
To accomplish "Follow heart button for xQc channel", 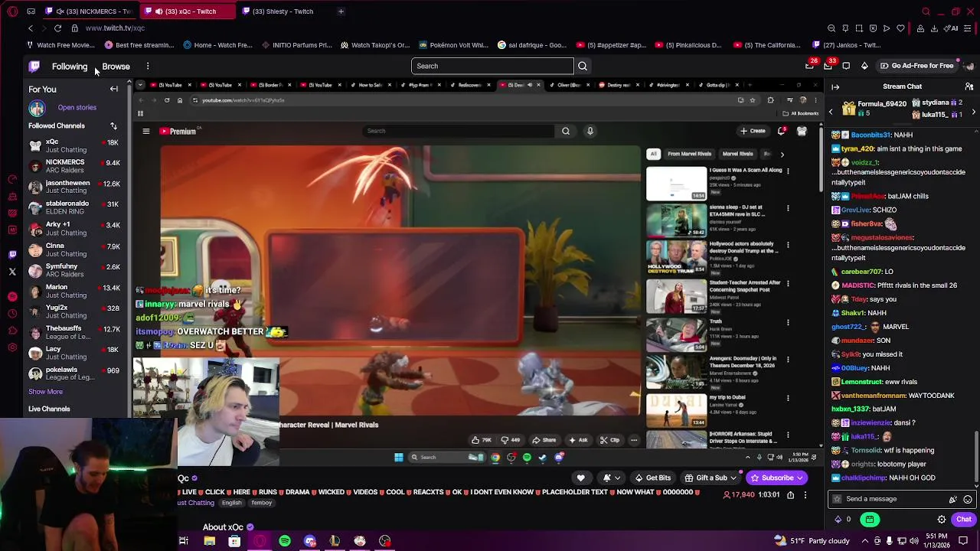I will click(x=581, y=478).
